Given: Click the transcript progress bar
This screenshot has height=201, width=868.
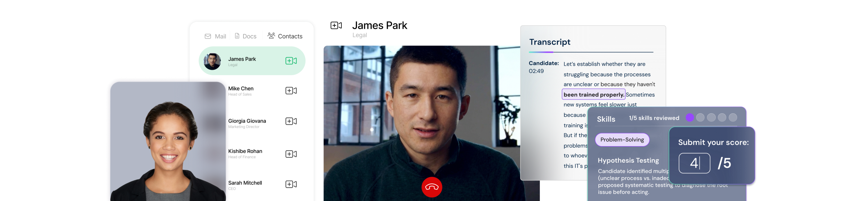Looking at the screenshot, I should point(591,52).
